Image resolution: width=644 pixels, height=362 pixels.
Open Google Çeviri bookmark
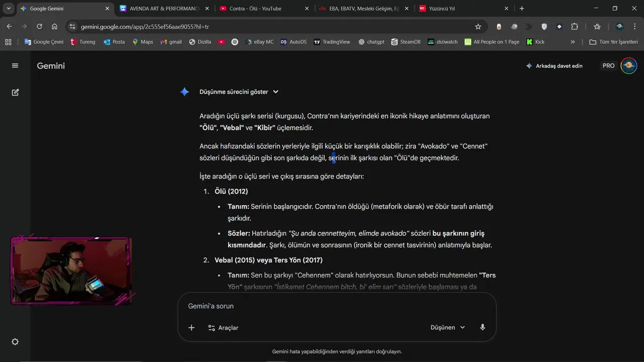click(44, 42)
